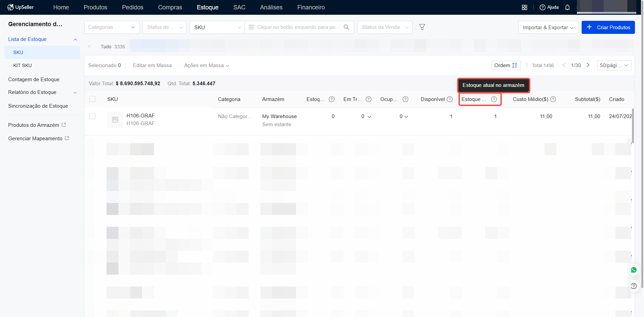Viewport: 644px width, 317px height.
Task: Click the UpSeller logo
Action: (x=20, y=7)
